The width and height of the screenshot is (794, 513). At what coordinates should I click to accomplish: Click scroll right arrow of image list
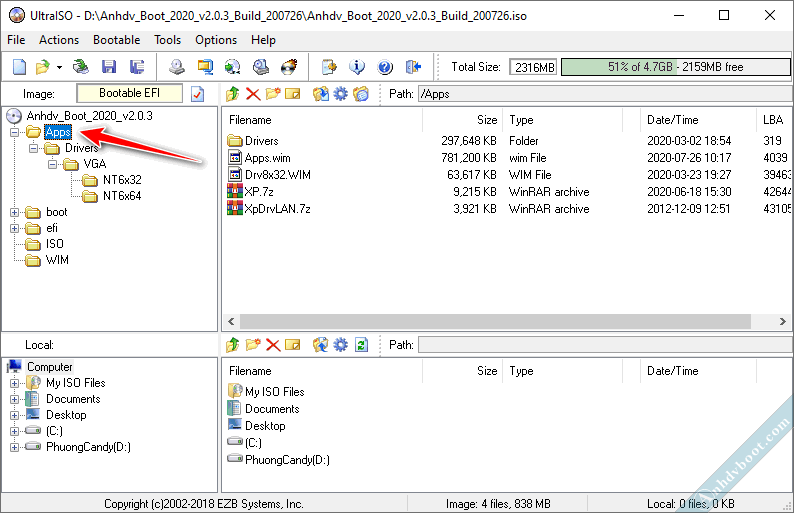coord(782,322)
